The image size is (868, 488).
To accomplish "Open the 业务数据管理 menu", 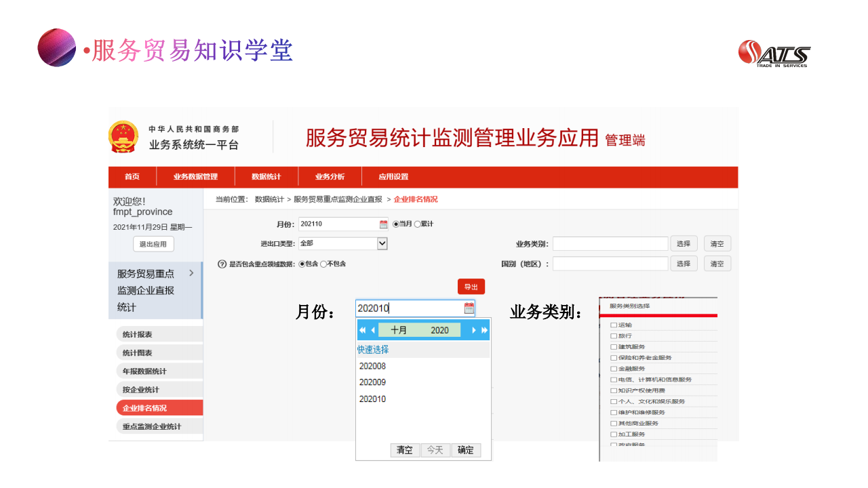I will click(195, 177).
